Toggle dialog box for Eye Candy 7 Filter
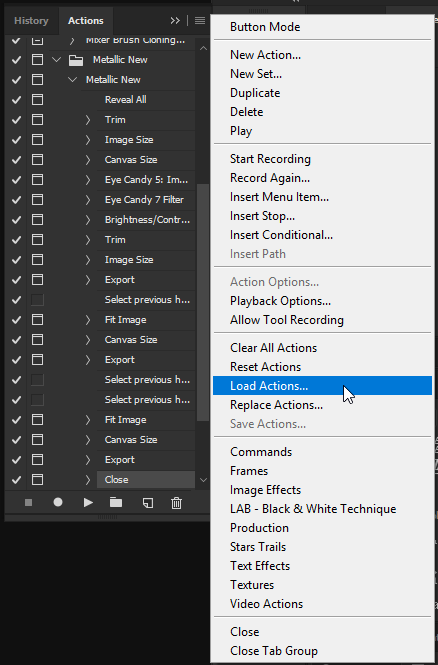438x665 pixels. [37, 200]
